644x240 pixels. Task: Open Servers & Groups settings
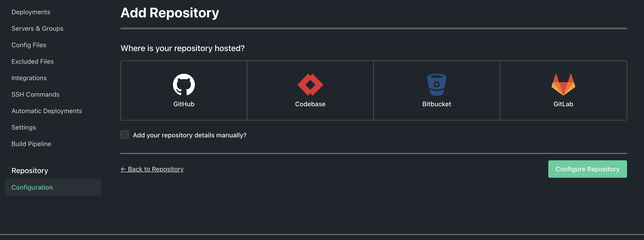(37, 28)
